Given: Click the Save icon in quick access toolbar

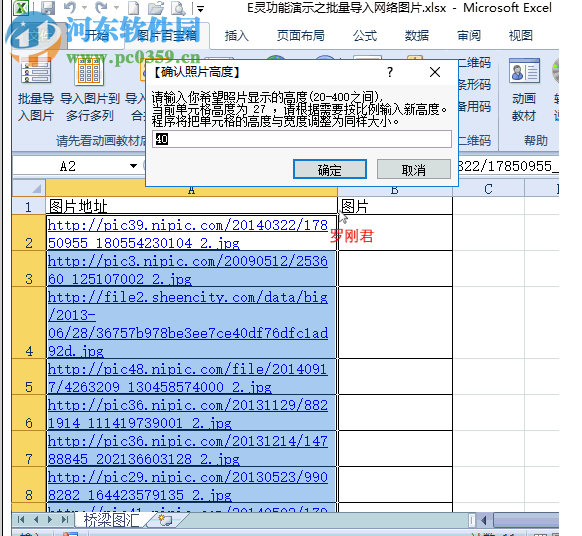Looking at the screenshot, I should [x=48, y=7].
